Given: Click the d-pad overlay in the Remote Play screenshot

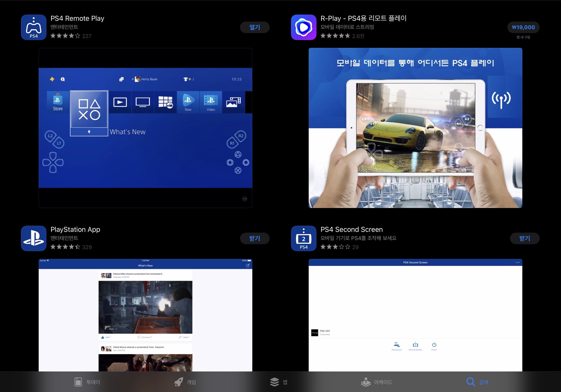Looking at the screenshot, I should click(53, 162).
